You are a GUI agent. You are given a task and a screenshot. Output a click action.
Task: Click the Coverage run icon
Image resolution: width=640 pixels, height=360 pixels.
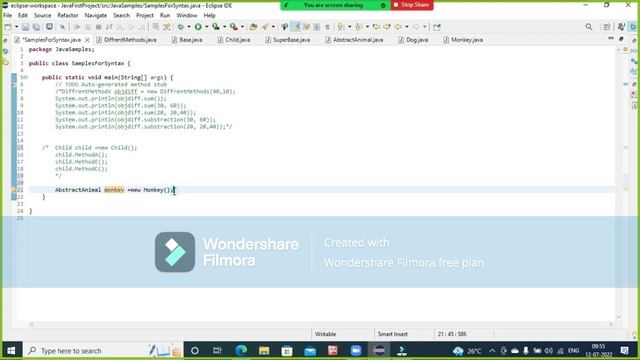(x=216, y=27)
